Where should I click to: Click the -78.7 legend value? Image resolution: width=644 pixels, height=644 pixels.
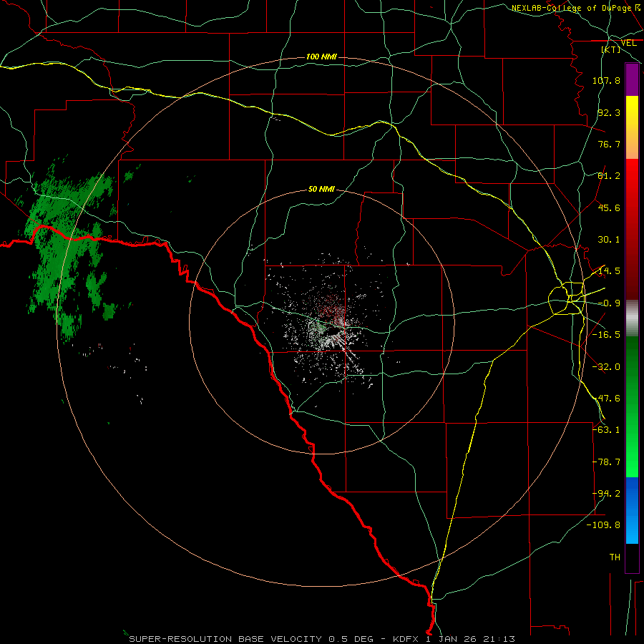point(606,462)
